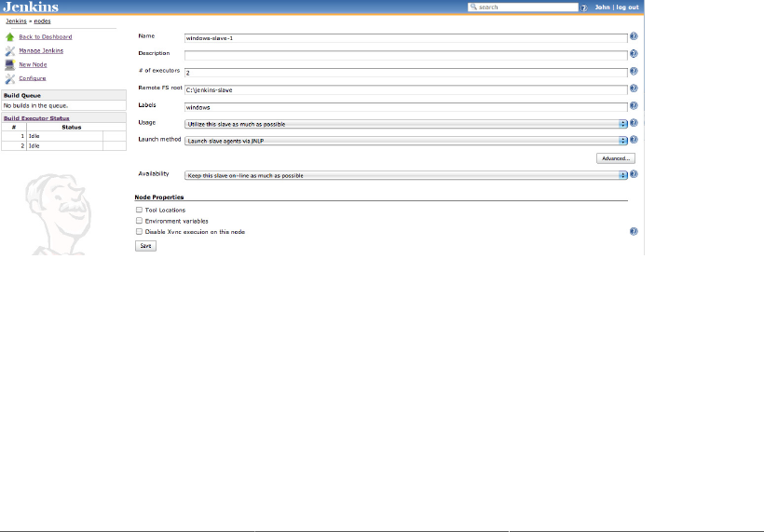Open the Manage Jenkins link
Viewport: 764px width, 532px height.
click(x=41, y=50)
